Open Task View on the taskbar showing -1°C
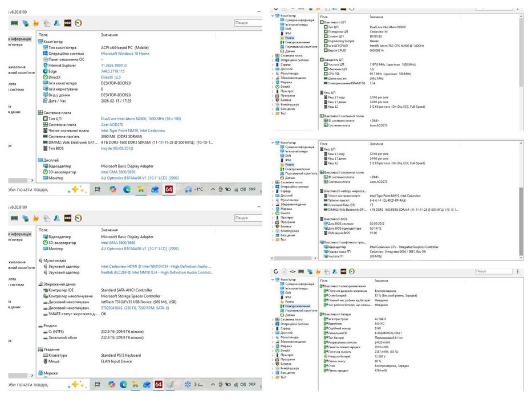532x399 pixels. tap(98, 189)
